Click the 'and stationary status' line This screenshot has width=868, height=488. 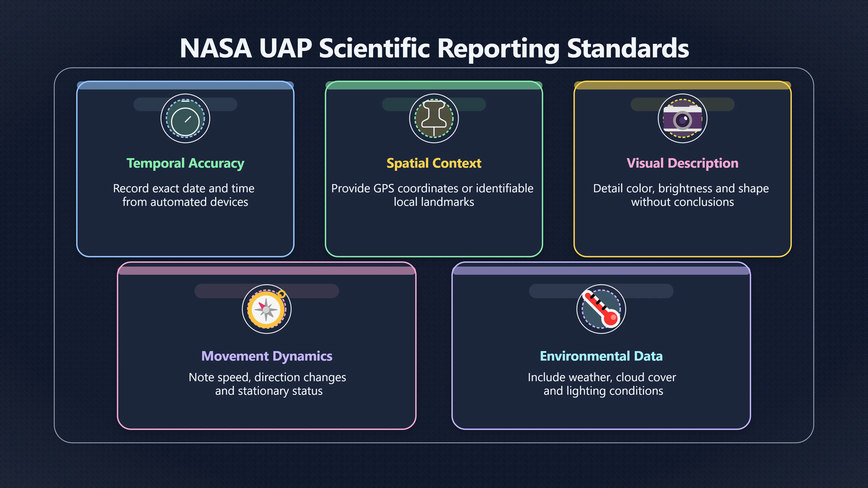(269, 391)
